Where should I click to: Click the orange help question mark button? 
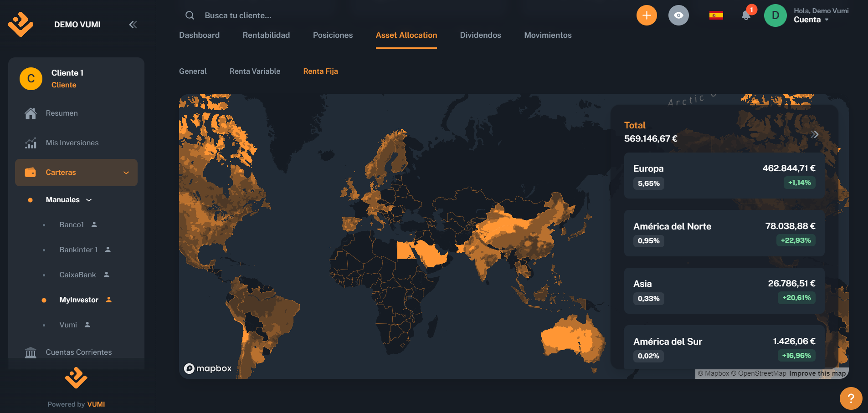coord(850,398)
